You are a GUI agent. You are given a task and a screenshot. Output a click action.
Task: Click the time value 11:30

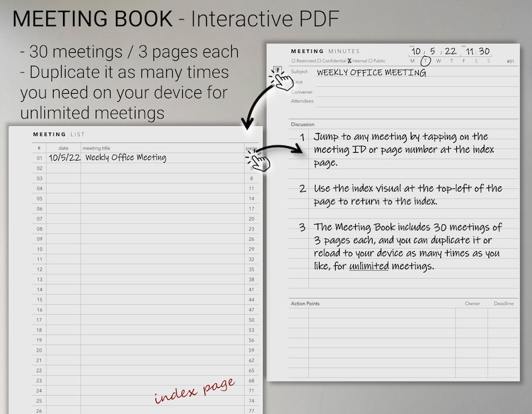point(477,51)
